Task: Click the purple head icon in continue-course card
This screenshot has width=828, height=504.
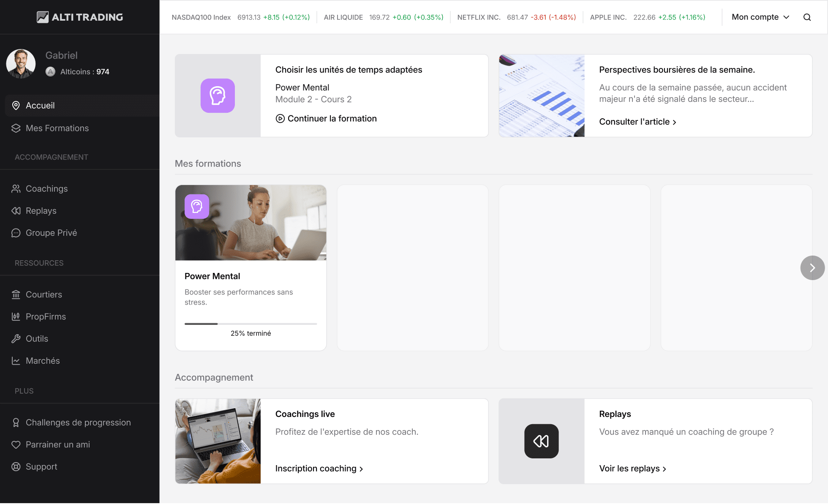Action: (218, 95)
